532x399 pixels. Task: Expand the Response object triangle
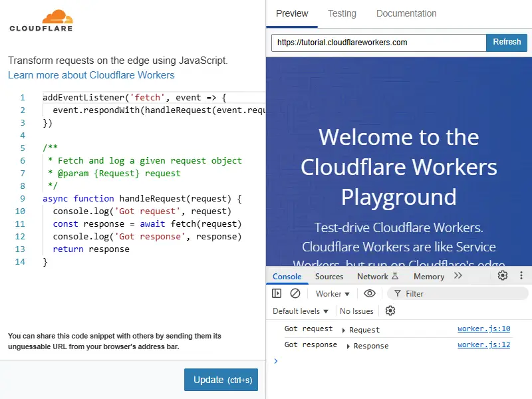coord(348,346)
